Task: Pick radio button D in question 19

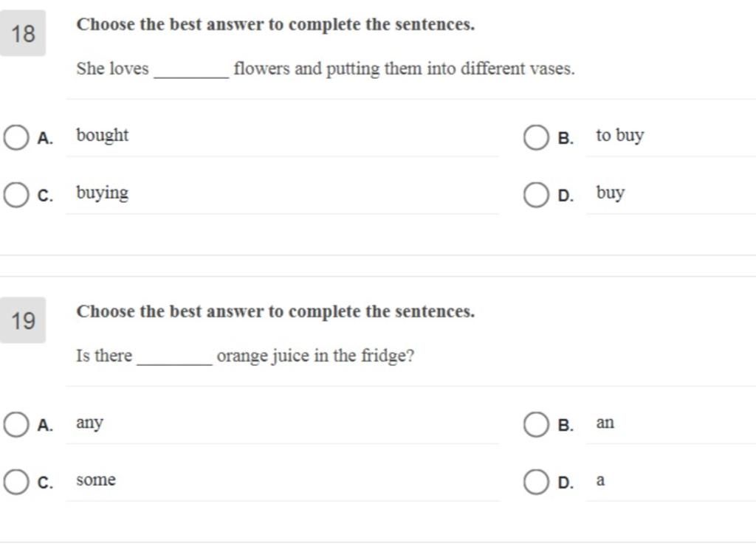Action: click(535, 483)
